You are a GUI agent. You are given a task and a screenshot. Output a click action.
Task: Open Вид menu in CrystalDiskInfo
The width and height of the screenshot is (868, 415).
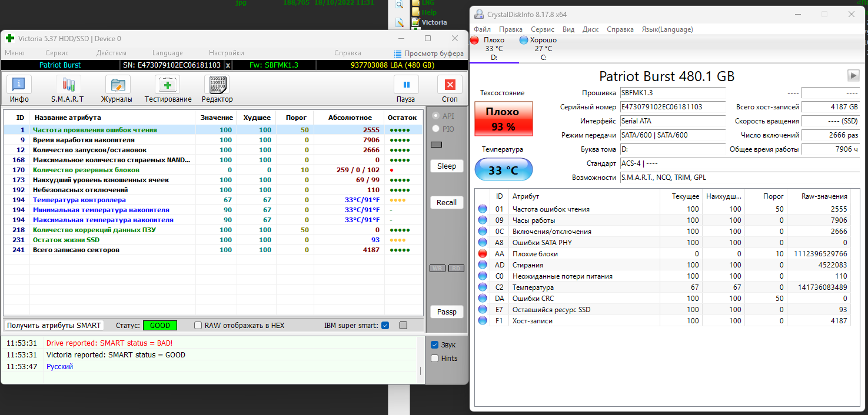568,29
